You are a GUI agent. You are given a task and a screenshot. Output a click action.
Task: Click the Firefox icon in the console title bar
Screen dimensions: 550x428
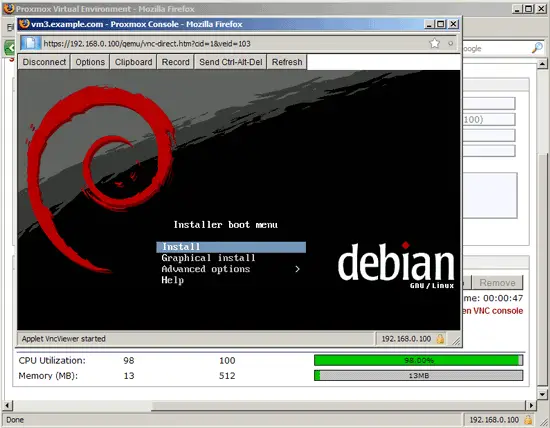[x=24, y=24]
